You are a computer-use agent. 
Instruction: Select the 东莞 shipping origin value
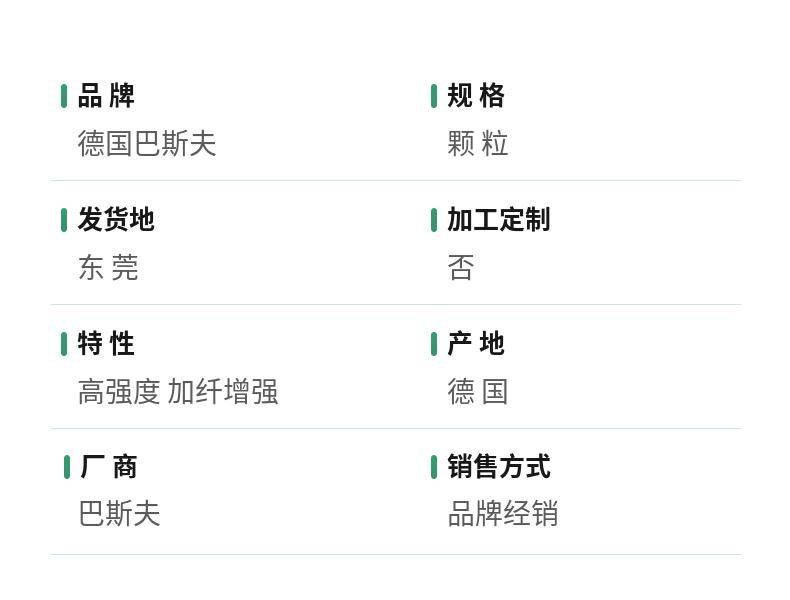tap(108, 268)
